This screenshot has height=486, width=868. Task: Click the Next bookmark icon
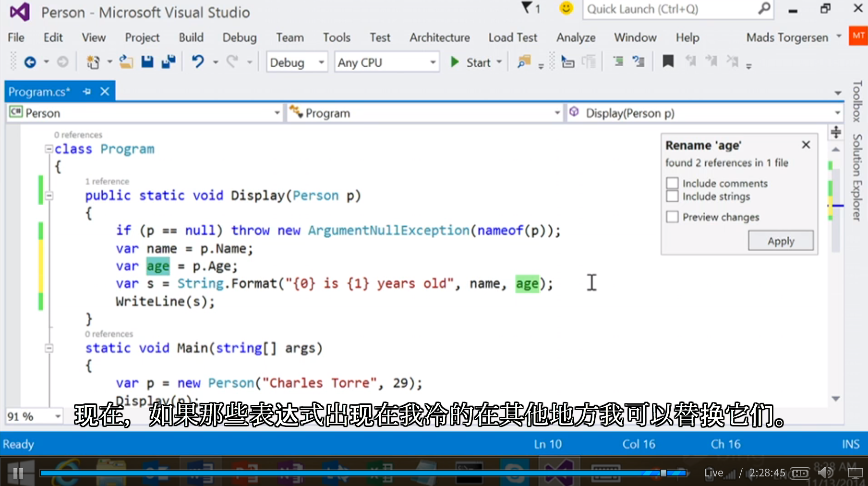711,61
